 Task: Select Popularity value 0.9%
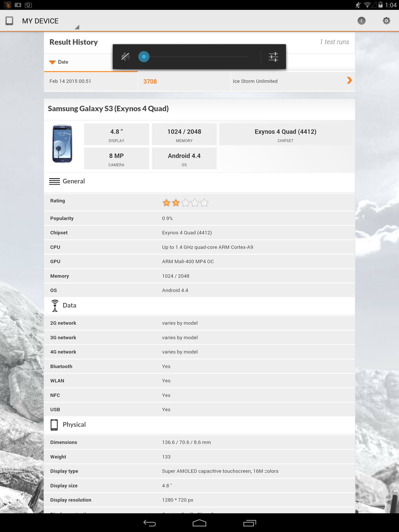click(168, 218)
